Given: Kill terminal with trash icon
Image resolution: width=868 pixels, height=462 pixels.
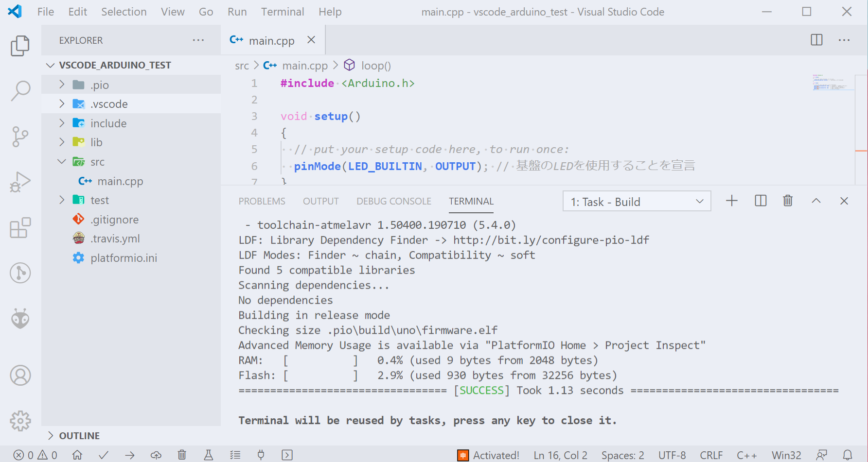Looking at the screenshot, I should click(788, 201).
